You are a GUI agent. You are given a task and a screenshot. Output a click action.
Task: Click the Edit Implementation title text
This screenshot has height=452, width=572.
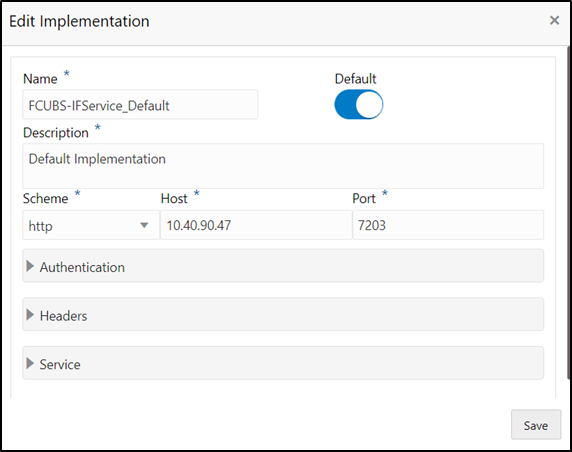pos(79,21)
